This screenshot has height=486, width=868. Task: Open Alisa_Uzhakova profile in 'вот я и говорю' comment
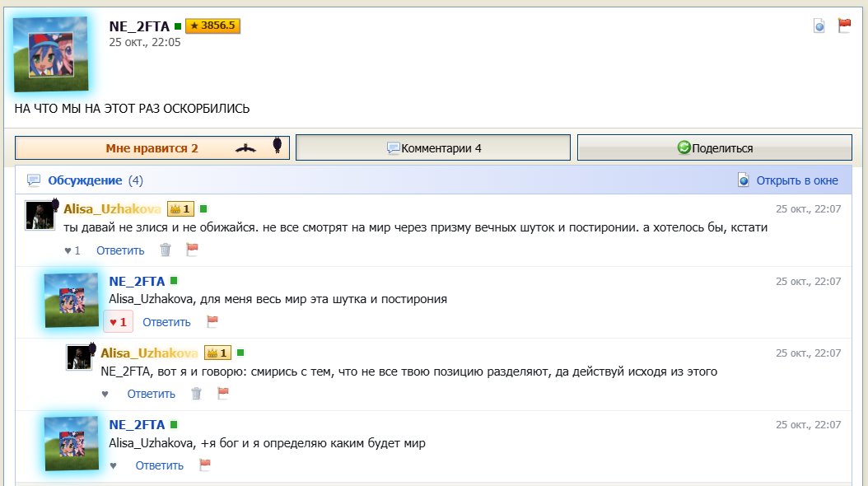tap(149, 353)
